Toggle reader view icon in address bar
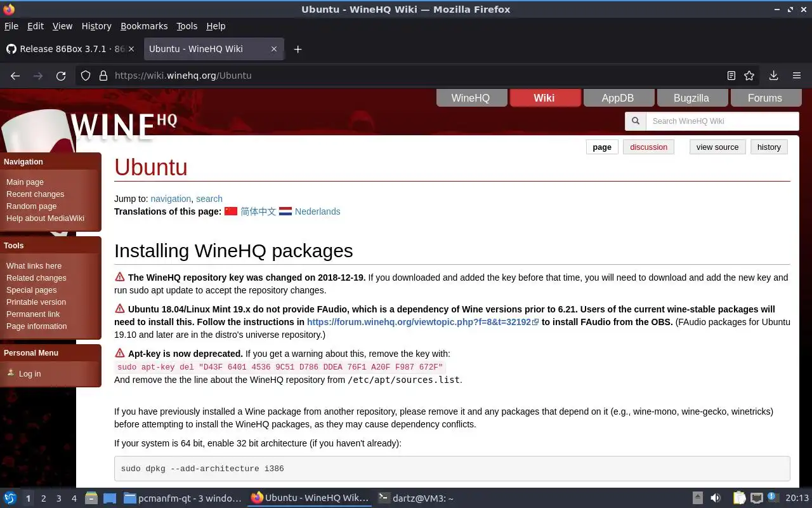This screenshot has width=812, height=508. (731, 76)
